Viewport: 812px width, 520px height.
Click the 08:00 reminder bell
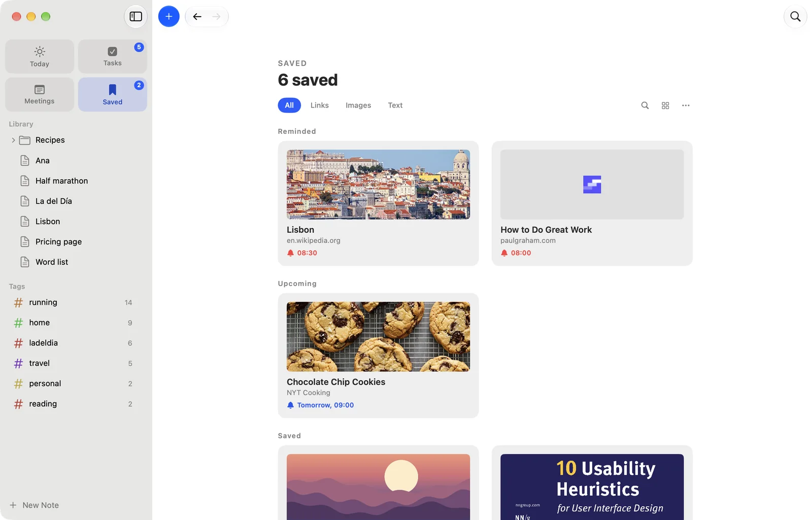click(504, 253)
